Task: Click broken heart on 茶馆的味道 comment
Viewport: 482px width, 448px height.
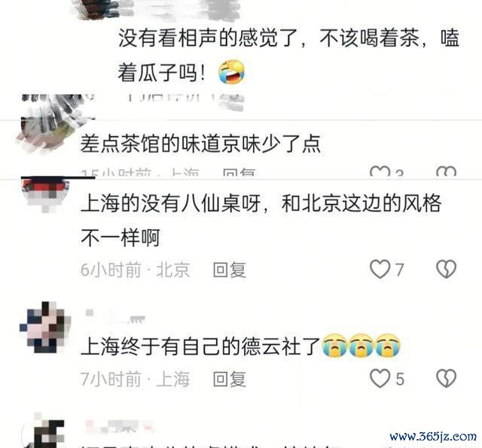Action: coord(446,172)
